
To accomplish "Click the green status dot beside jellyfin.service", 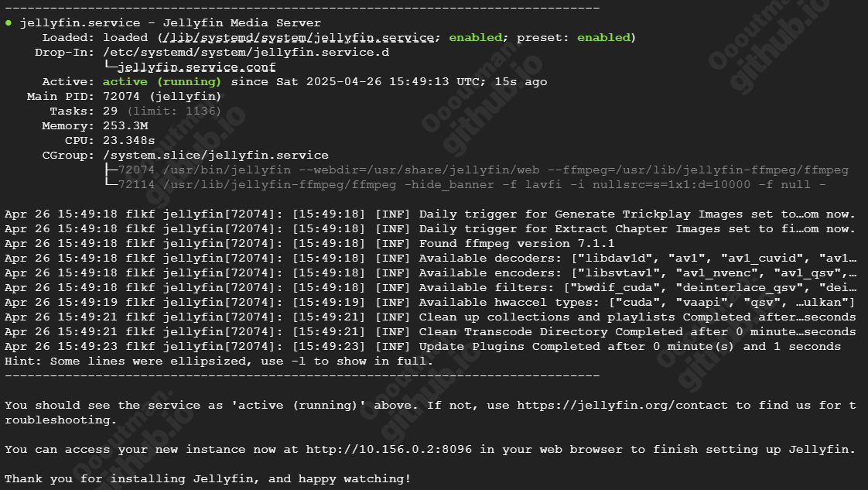I will tap(9, 22).
